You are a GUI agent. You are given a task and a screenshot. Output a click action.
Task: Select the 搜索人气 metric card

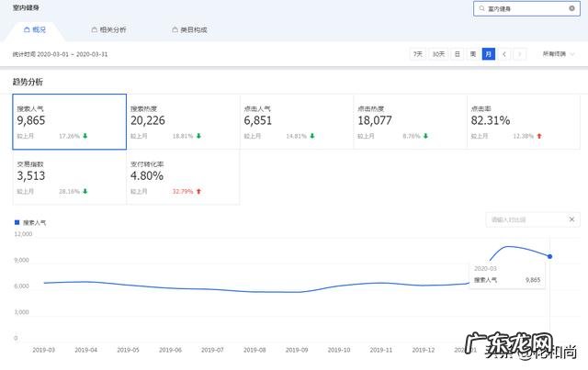tap(70, 122)
